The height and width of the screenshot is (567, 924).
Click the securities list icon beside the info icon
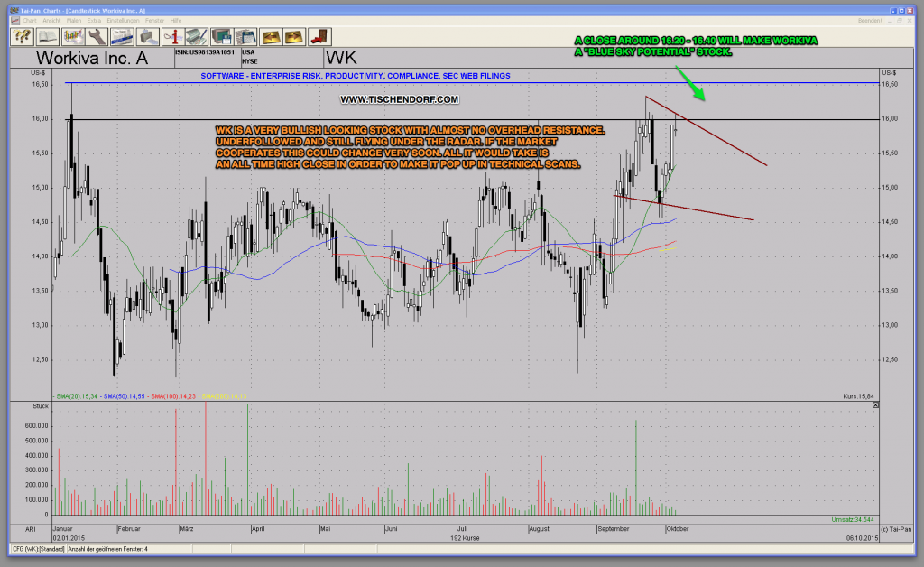point(196,36)
